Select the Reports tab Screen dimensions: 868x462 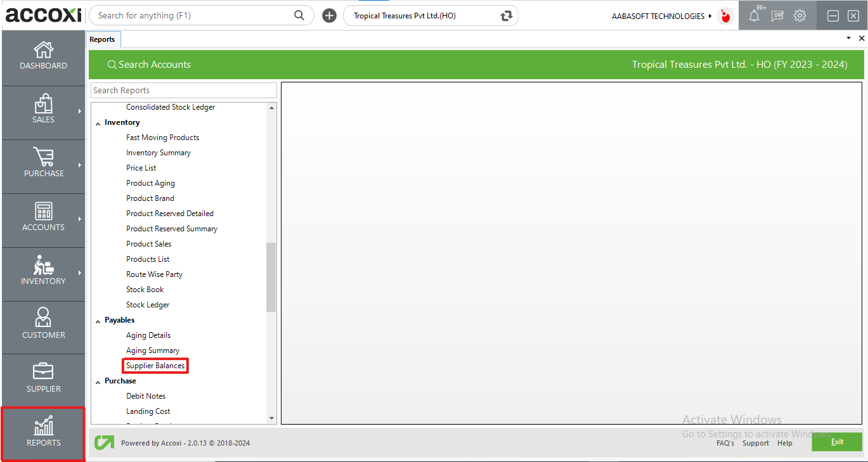[x=102, y=39]
